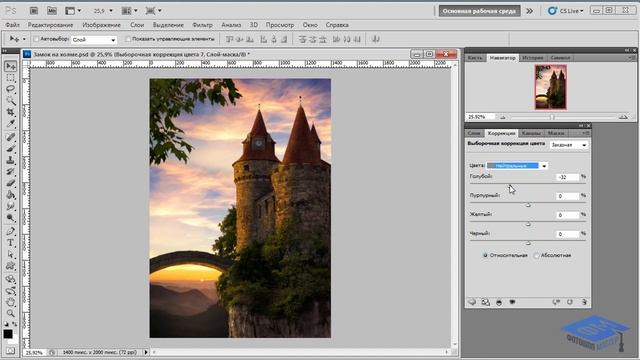Click the Navigator castle thumbnail preview
The image size is (640, 360).
551,87
